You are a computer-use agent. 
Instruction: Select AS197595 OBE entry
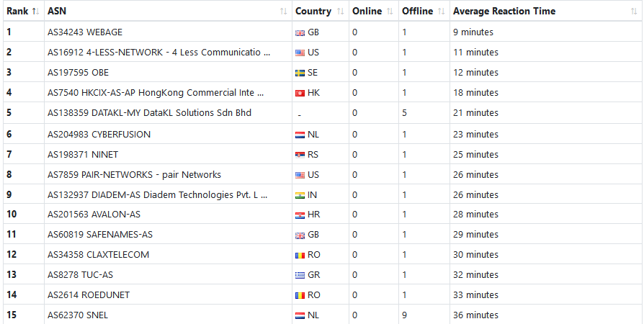point(78,72)
